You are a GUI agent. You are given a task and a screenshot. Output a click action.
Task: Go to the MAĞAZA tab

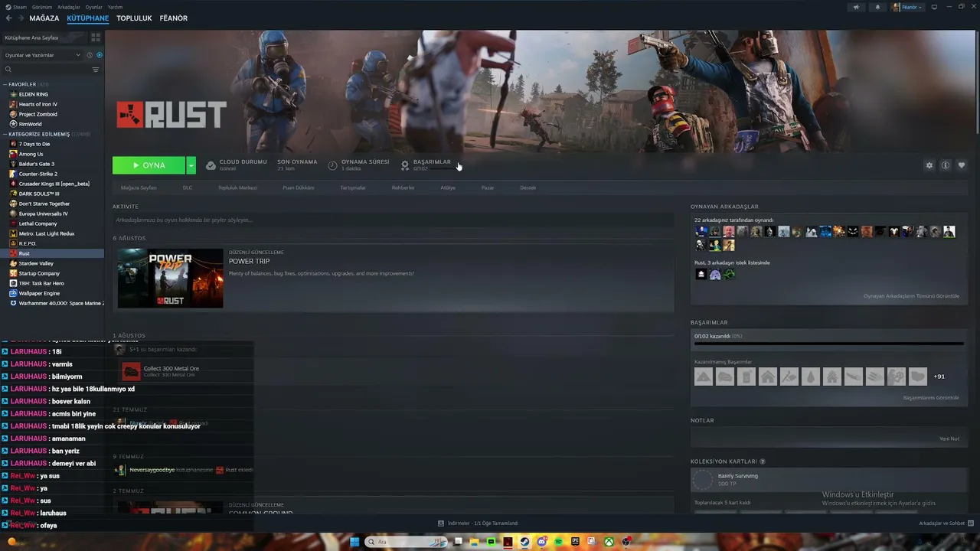[44, 18]
